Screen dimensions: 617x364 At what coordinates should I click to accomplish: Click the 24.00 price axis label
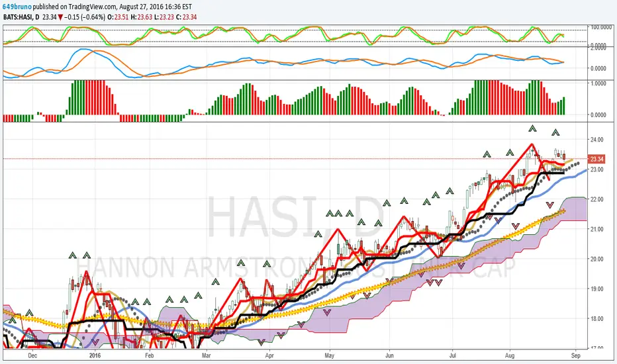pyautogui.click(x=596, y=139)
